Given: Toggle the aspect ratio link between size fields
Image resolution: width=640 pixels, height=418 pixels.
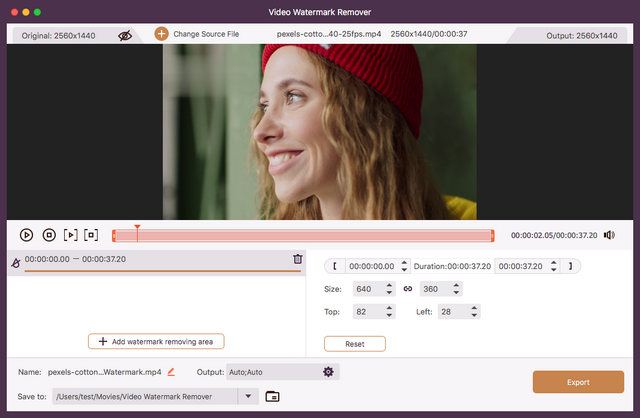Looking at the screenshot, I should (x=407, y=289).
